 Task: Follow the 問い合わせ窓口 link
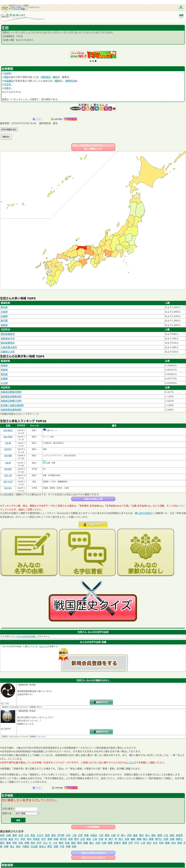pyautogui.click(x=143, y=513)
